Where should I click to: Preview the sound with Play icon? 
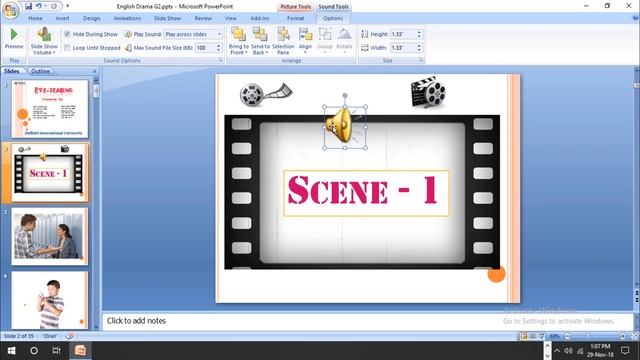coord(14,35)
